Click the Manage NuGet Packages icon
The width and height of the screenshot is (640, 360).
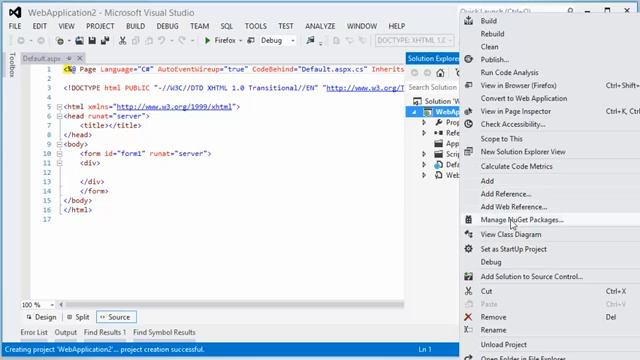469,220
